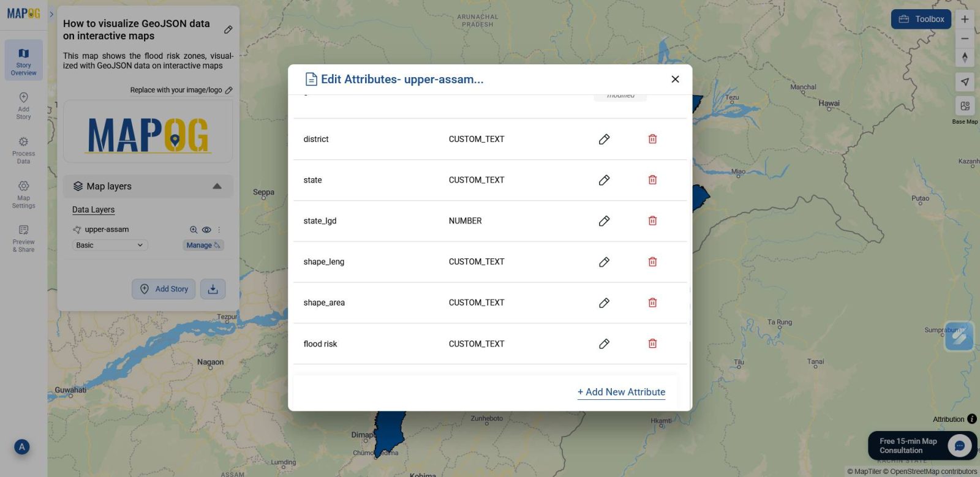The height and width of the screenshot is (477, 980).
Task: Edit the shape_area attribute
Action: point(604,302)
